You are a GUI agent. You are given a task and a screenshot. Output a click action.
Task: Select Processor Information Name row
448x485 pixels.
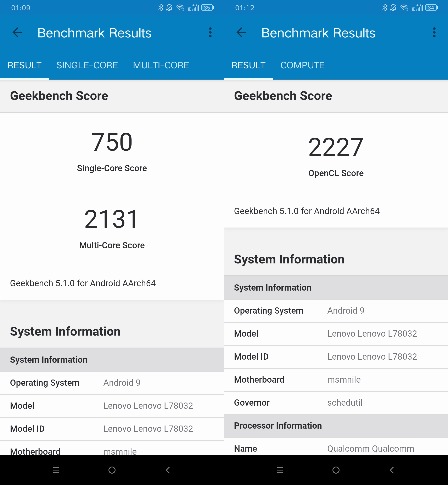click(336, 449)
